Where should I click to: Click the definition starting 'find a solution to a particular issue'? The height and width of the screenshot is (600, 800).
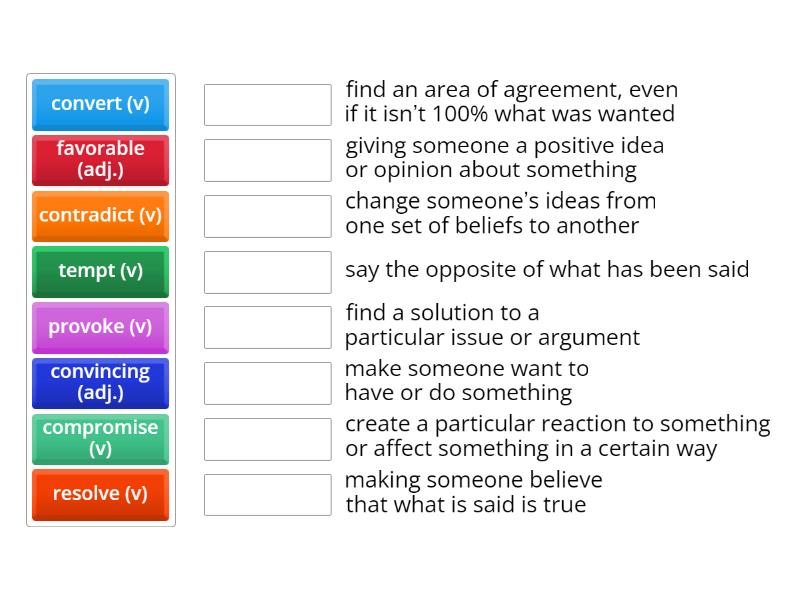coord(490,324)
